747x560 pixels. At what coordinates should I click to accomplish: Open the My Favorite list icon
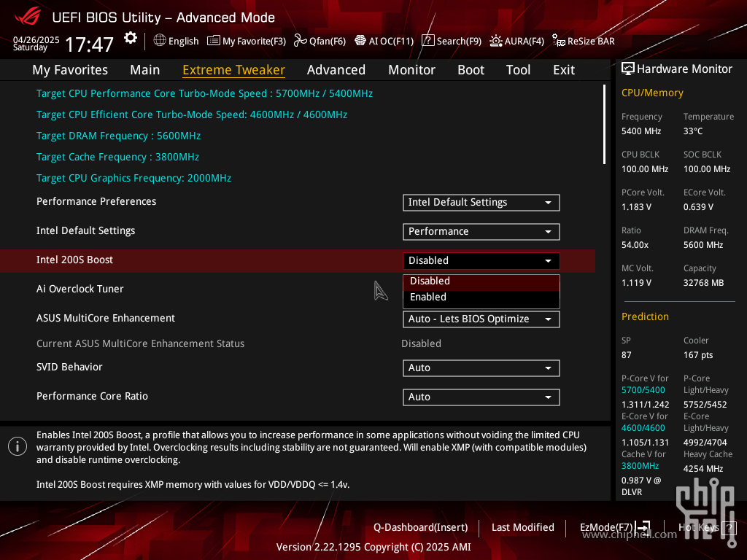(x=214, y=41)
